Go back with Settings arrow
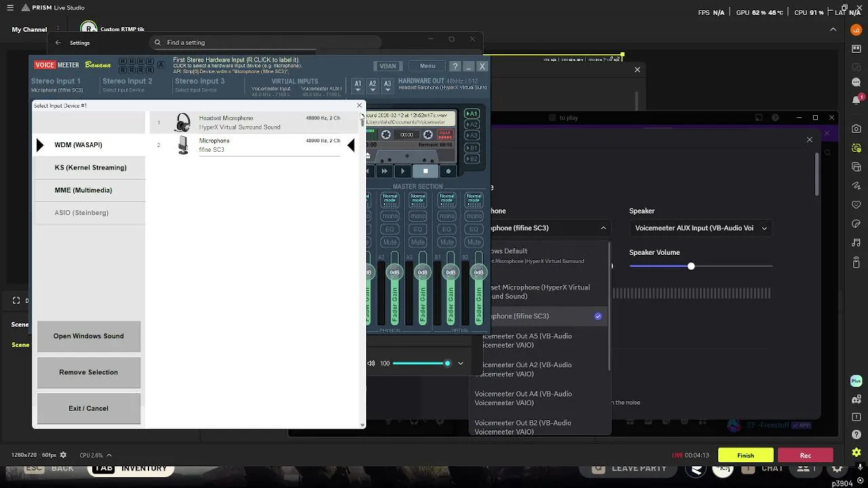The height and width of the screenshot is (488, 868). coord(58,43)
